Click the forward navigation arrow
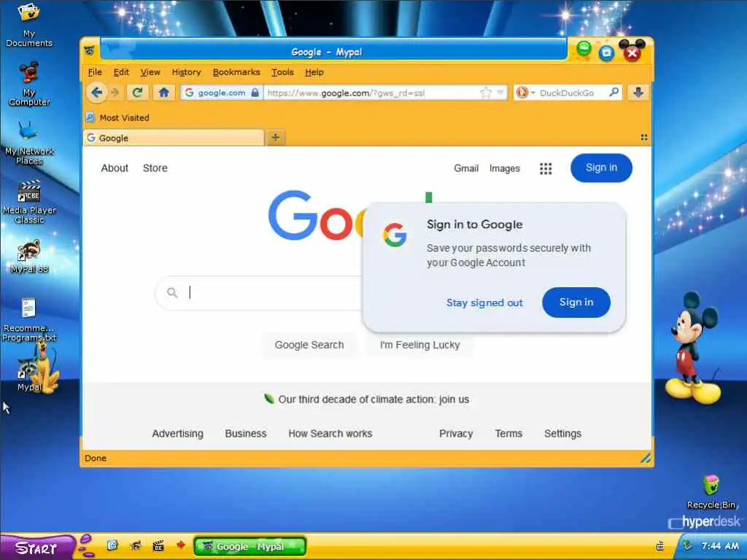 pos(115,93)
